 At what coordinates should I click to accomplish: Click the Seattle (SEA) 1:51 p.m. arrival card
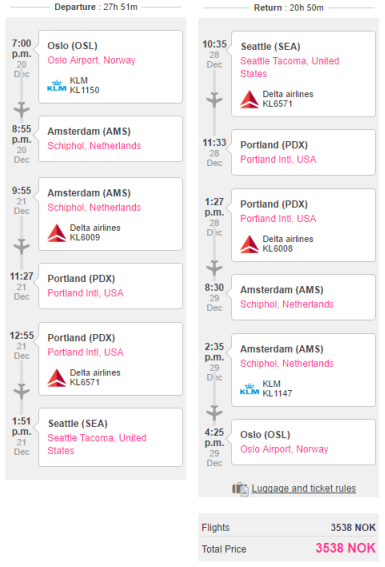coord(111,438)
